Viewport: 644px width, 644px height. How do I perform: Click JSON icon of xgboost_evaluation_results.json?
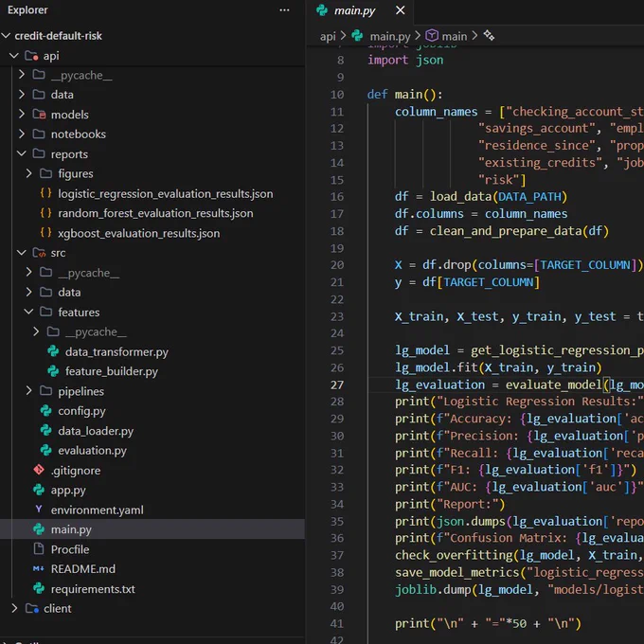point(46,232)
